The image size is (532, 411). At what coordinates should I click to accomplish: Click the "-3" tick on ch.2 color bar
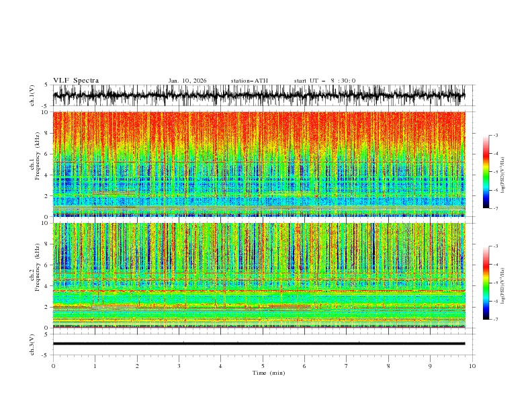coord(496,246)
